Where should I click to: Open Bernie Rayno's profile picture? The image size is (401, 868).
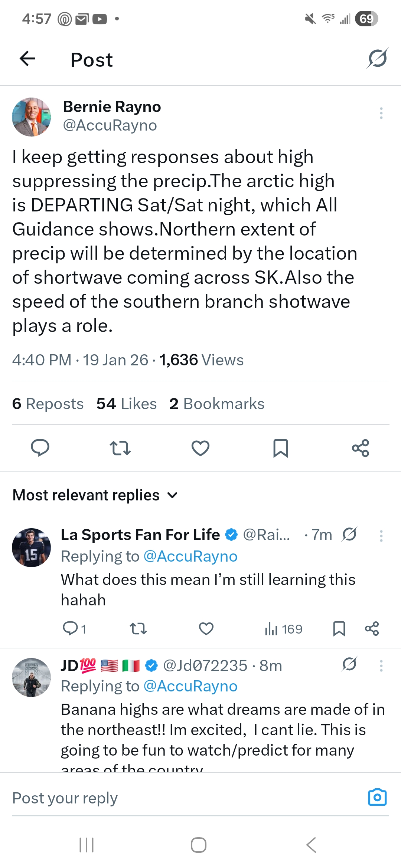(32, 117)
